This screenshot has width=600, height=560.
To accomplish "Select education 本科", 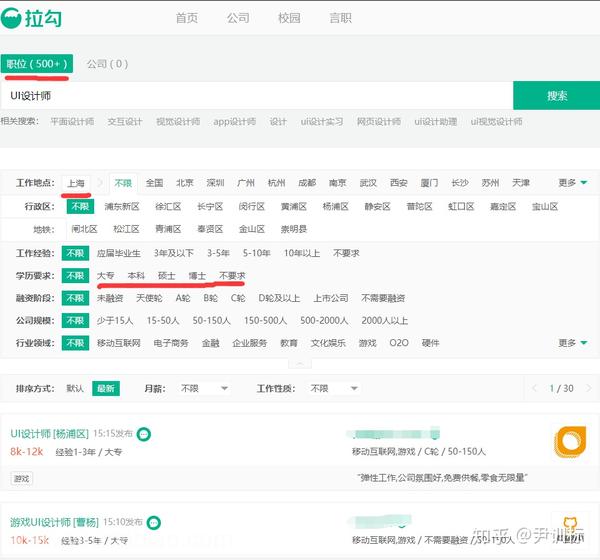I will [x=136, y=276].
